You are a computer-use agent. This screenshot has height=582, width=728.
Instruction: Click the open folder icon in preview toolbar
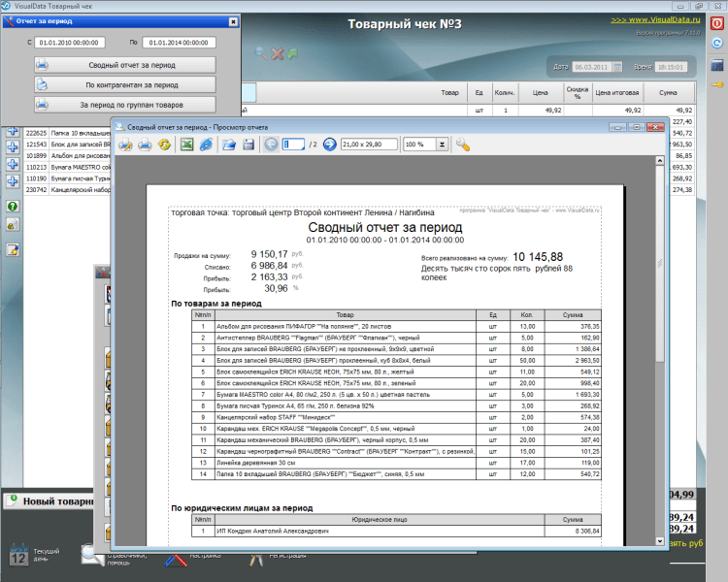230,145
